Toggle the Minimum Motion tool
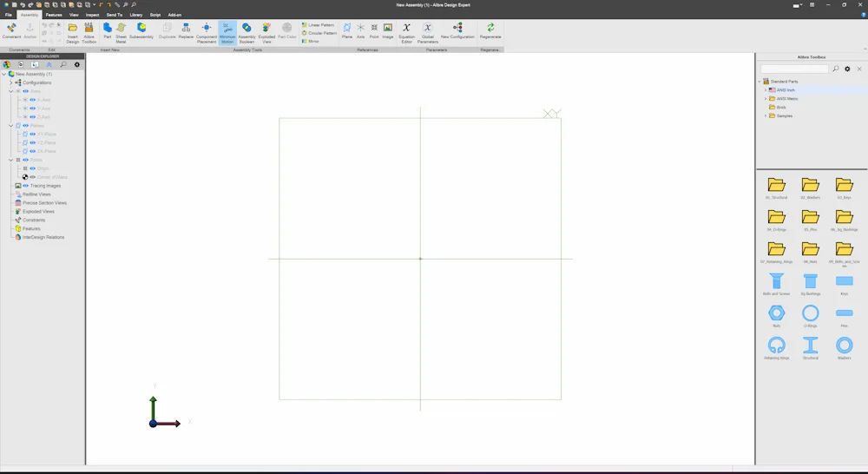The height and width of the screenshot is (474, 868). pyautogui.click(x=227, y=33)
